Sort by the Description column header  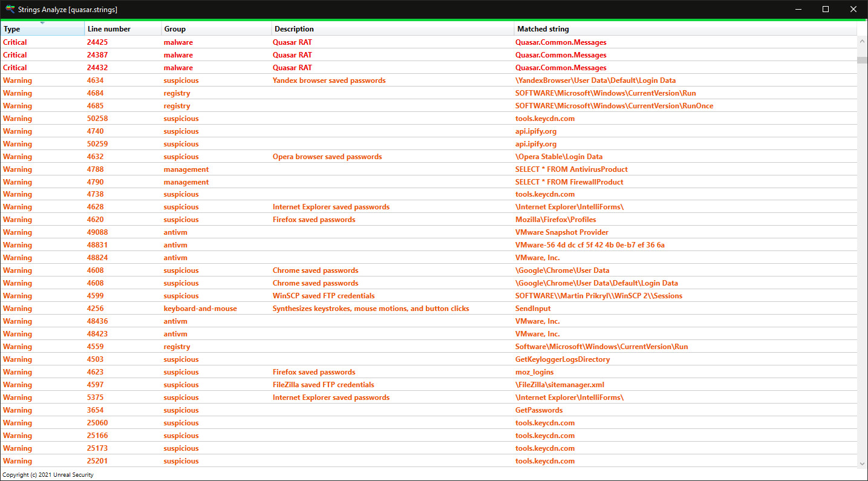click(393, 29)
